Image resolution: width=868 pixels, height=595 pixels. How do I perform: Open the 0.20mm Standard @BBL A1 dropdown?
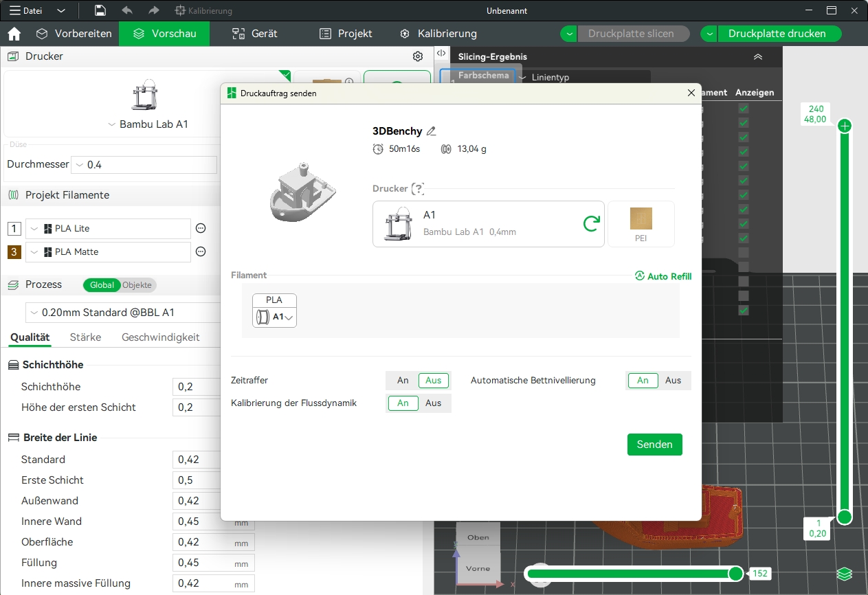point(124,313)
